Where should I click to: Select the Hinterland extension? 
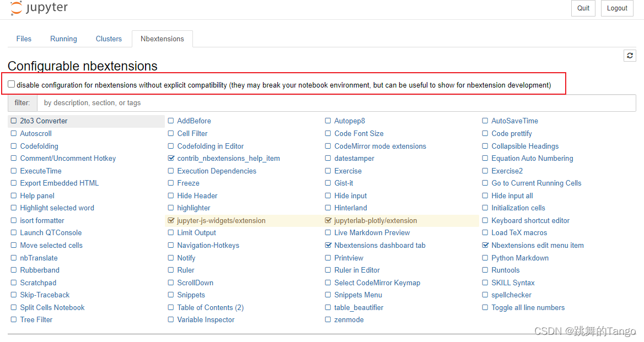click(350, 208)
